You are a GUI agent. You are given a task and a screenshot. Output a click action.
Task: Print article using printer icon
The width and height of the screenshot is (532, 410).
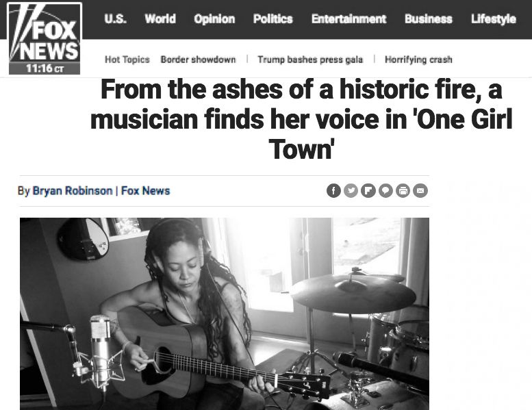tap(403, 190)
